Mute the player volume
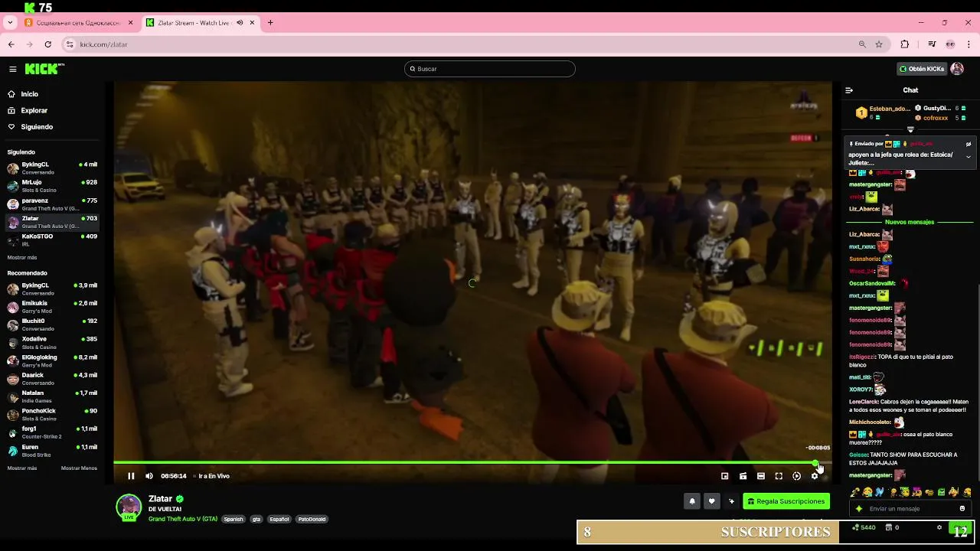 (x=149, y=476)
